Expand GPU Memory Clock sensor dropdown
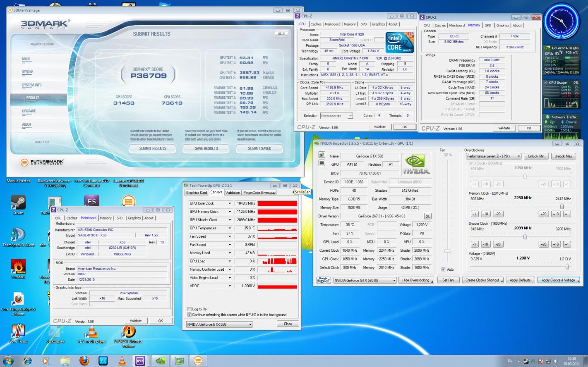588x367 pixels. [x=230, y=212]
